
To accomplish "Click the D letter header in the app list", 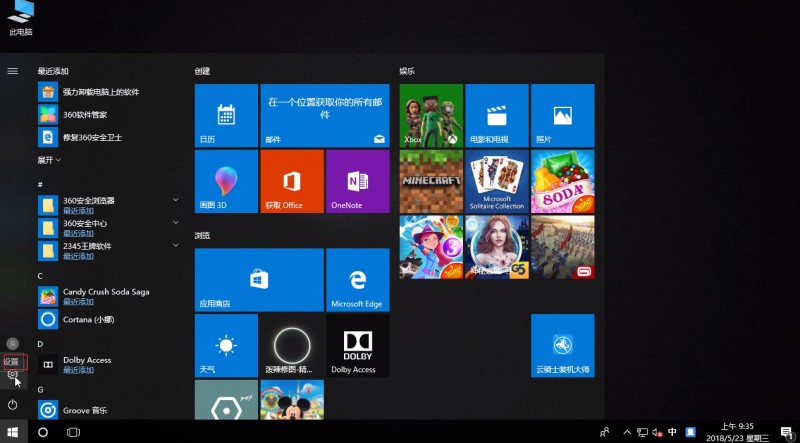I will (x=40, y=344).
